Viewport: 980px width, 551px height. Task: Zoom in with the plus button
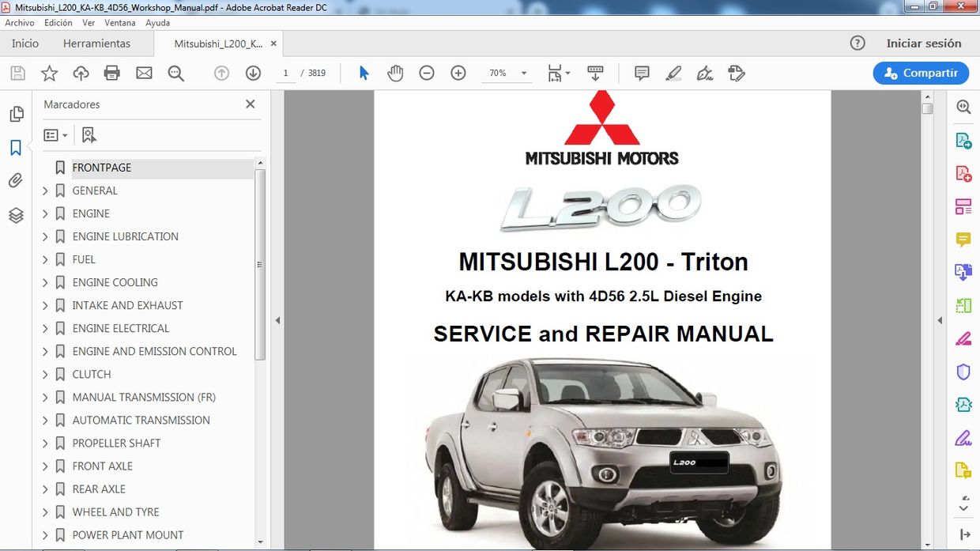point(458,74)
